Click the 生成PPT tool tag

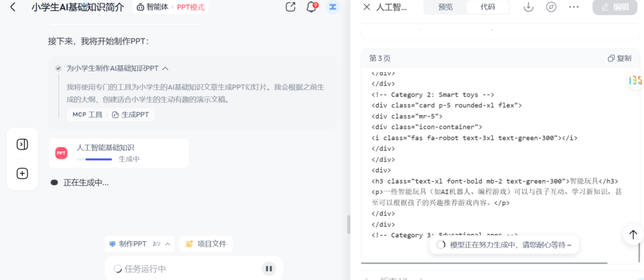tap(130, 114)
